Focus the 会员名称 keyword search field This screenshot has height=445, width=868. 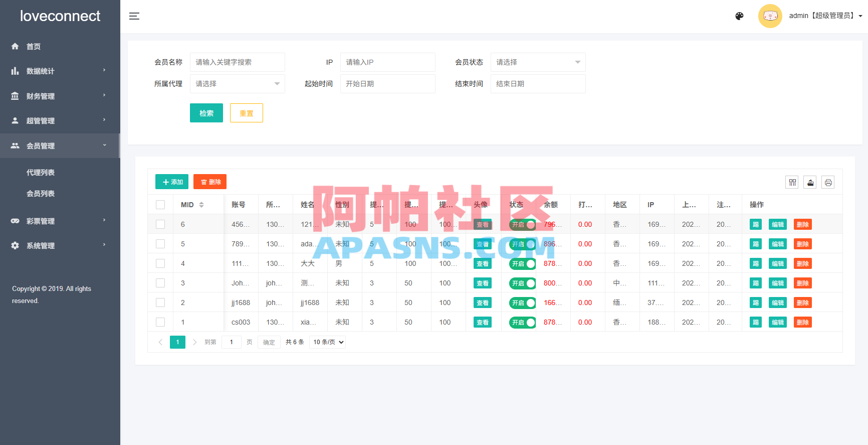(237, 62)
